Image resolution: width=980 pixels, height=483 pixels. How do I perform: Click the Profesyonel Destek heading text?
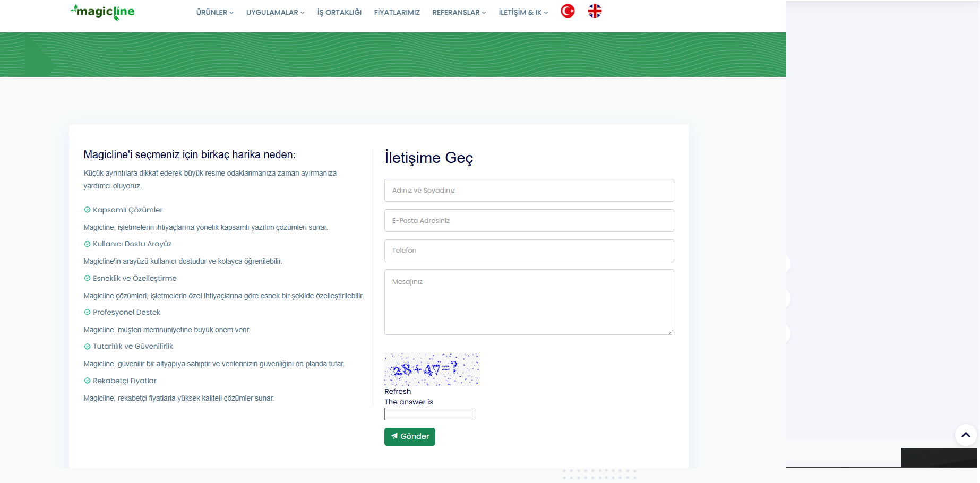(126, 312)
